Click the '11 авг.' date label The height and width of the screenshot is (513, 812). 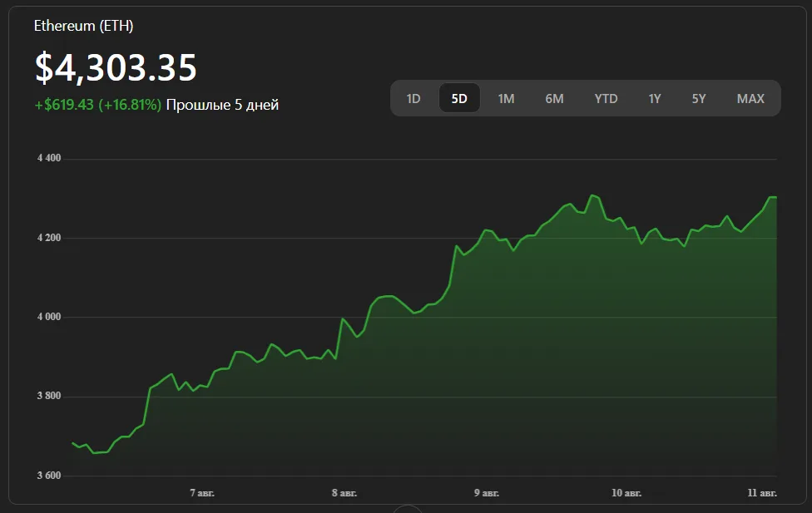[762, 493]
